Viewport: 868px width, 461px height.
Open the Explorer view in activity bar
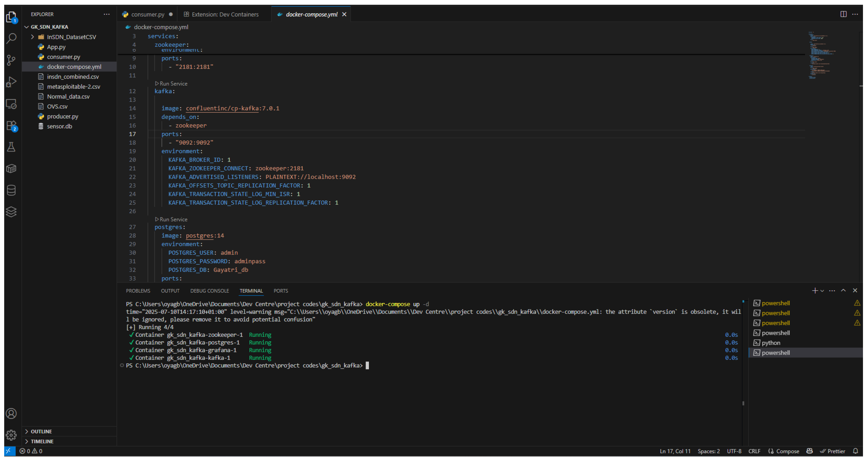pos(11,17)
